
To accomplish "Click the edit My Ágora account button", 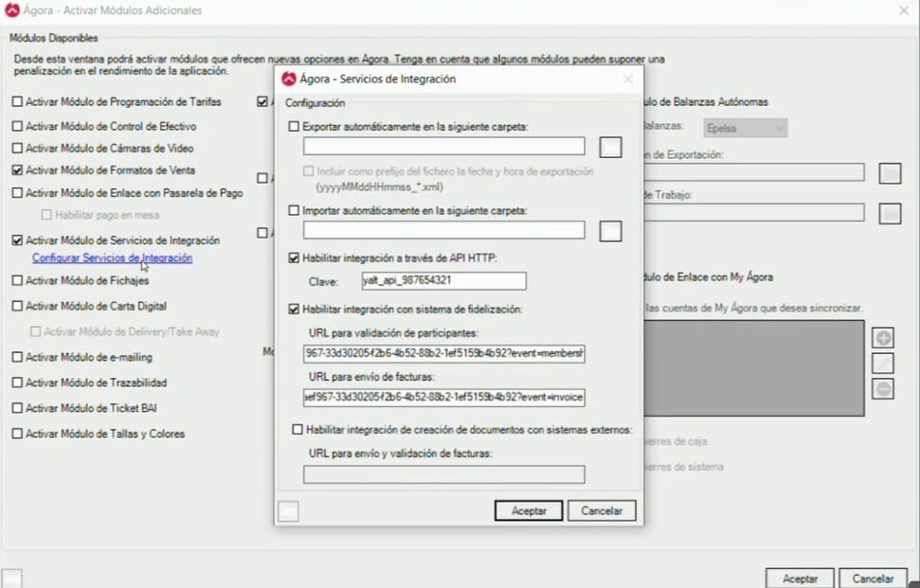I will 883,364.
